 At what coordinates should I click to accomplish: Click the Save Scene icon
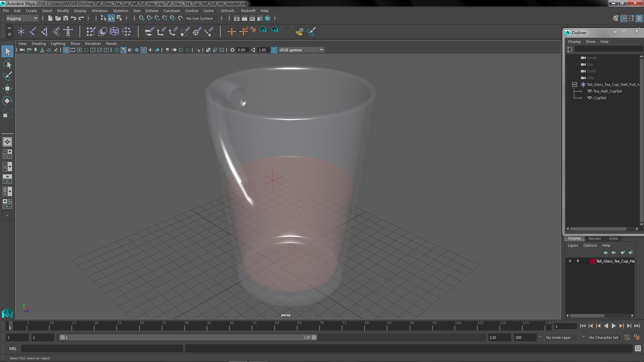[66, 18]
